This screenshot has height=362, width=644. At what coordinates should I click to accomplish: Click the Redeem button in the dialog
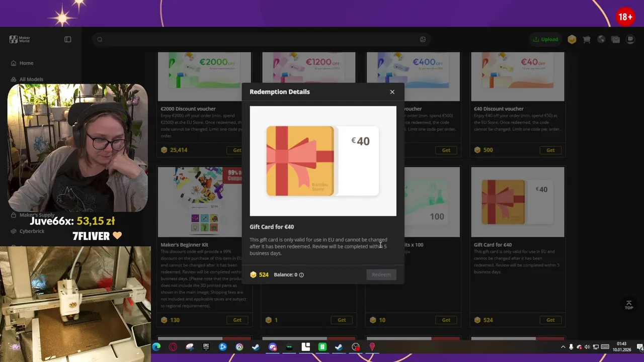click(x=381, y=275)
